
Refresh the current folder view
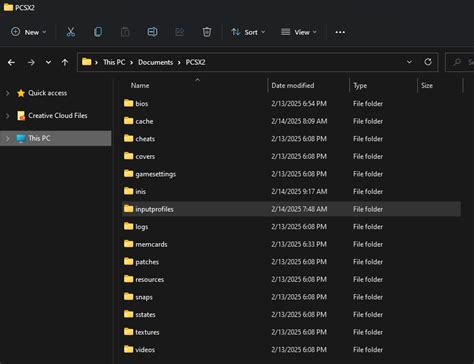coord(428,62)
